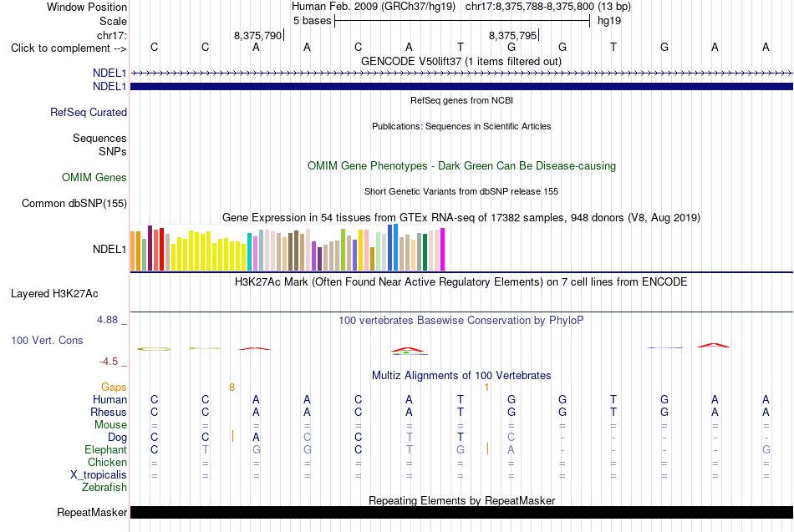Open 'Multiz Alignments of 100 Vertebrates' title
Screen dimensions: 794x532
click(461, 376)
